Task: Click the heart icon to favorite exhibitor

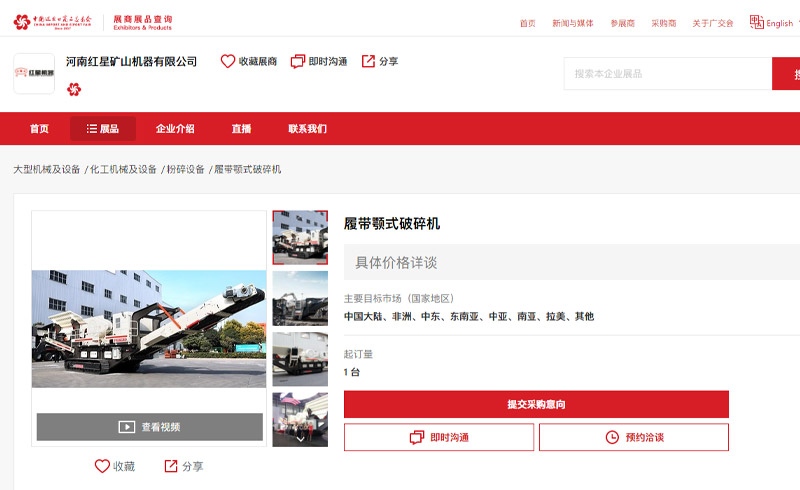Action: coord(228,61)
